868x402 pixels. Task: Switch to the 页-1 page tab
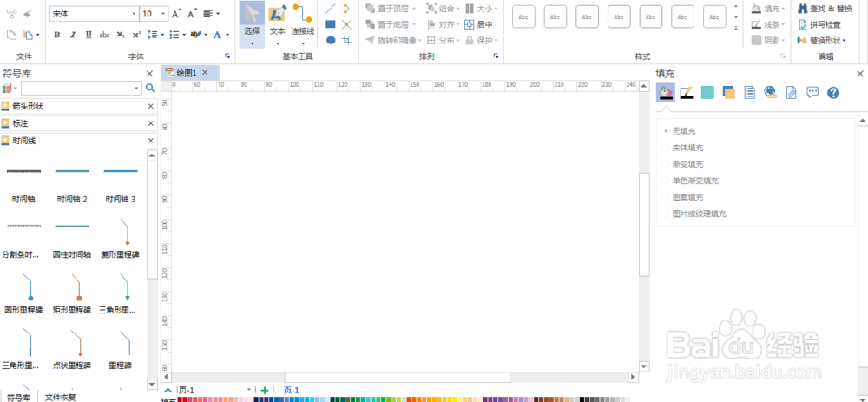291,391
